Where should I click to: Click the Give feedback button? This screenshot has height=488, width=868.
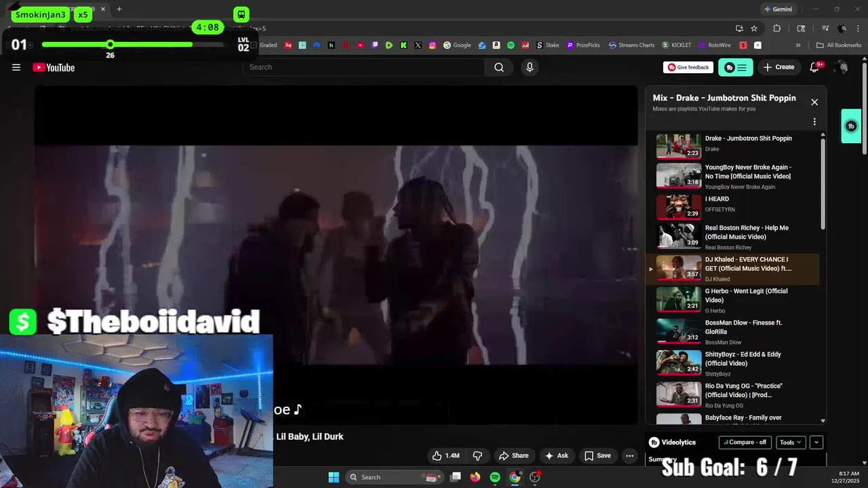click(688, 67)
